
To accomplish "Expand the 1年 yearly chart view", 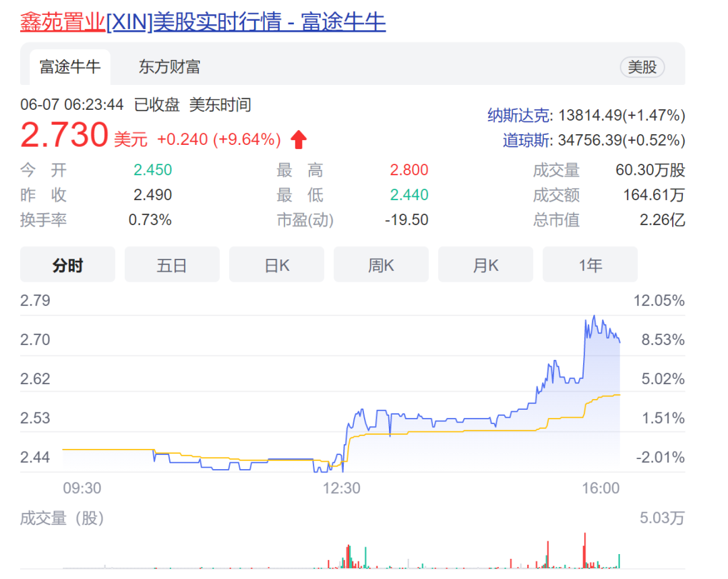I will [x=590, y=265].
